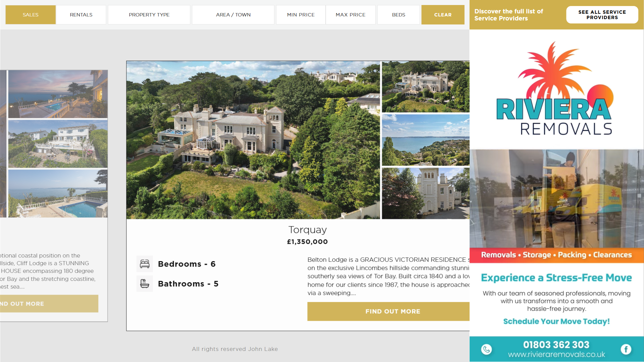Screen dimensions: 644x362
Task: Click the phone icon in Riviera Removals ad
Action: pyautogui.click(x=486, y=349)
